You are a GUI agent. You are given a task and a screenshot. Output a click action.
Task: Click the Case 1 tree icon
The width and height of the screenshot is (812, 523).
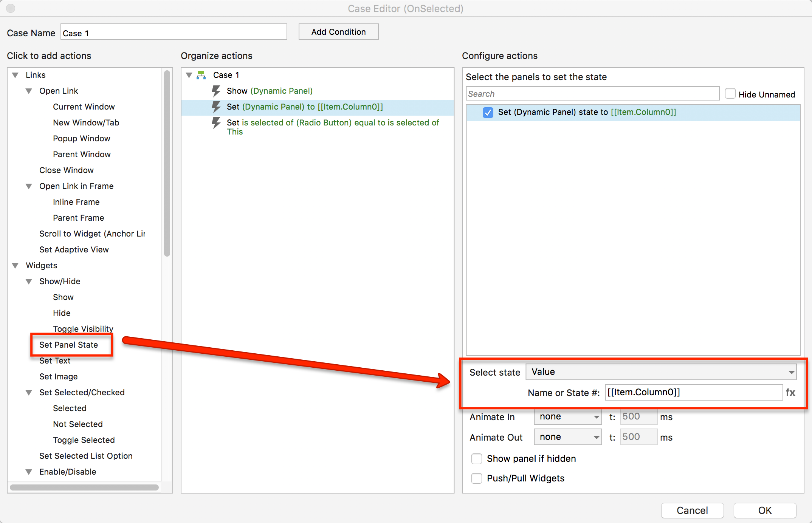[201, 75]
